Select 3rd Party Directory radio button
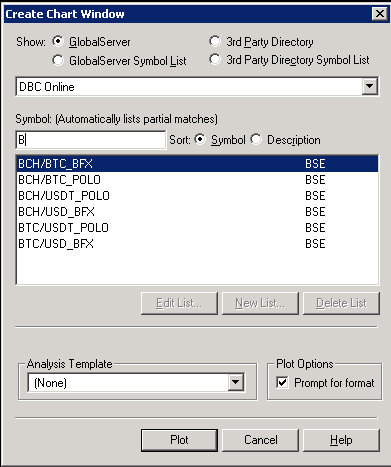391x467 pixels. (215, 42)
